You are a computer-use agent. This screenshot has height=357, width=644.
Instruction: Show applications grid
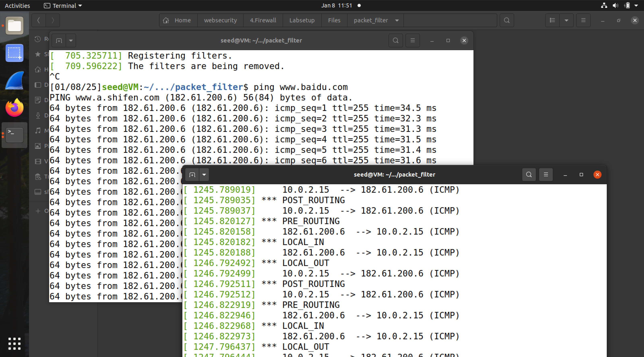click(14, 344)
